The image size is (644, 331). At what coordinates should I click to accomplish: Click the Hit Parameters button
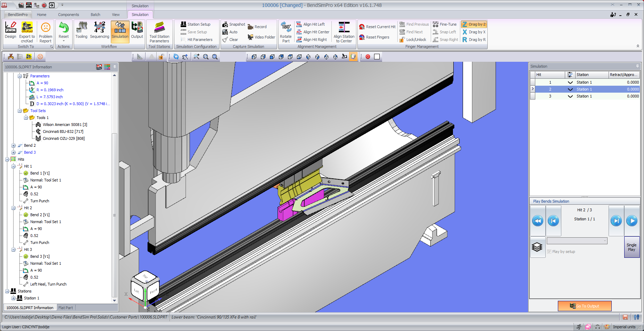197,40
